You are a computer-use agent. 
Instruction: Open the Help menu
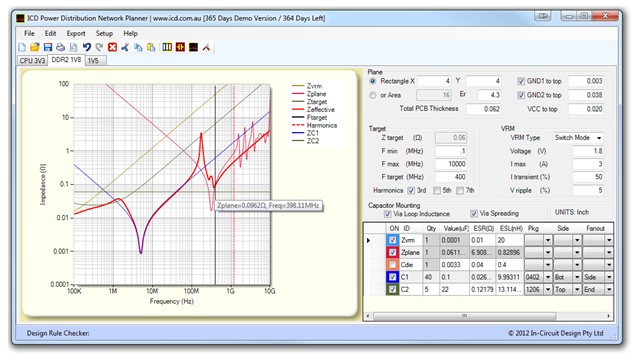coord(130,33)
